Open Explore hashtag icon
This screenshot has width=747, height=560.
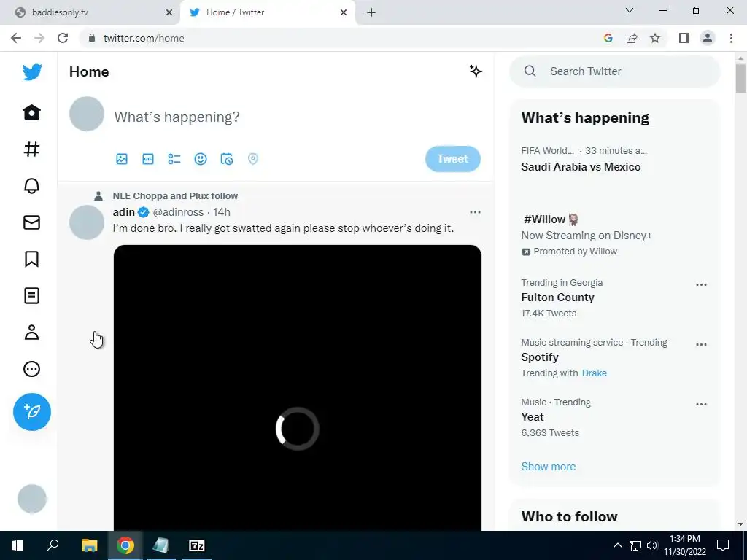click(x=32, y=149)
